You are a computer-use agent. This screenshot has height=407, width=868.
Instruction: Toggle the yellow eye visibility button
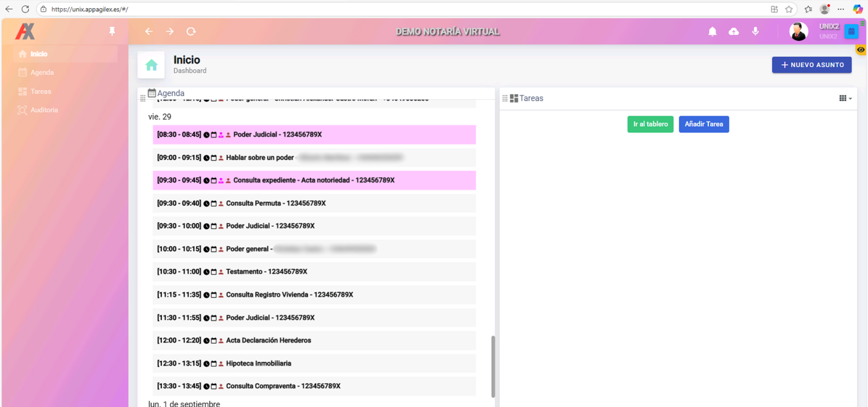click(861, 50)
